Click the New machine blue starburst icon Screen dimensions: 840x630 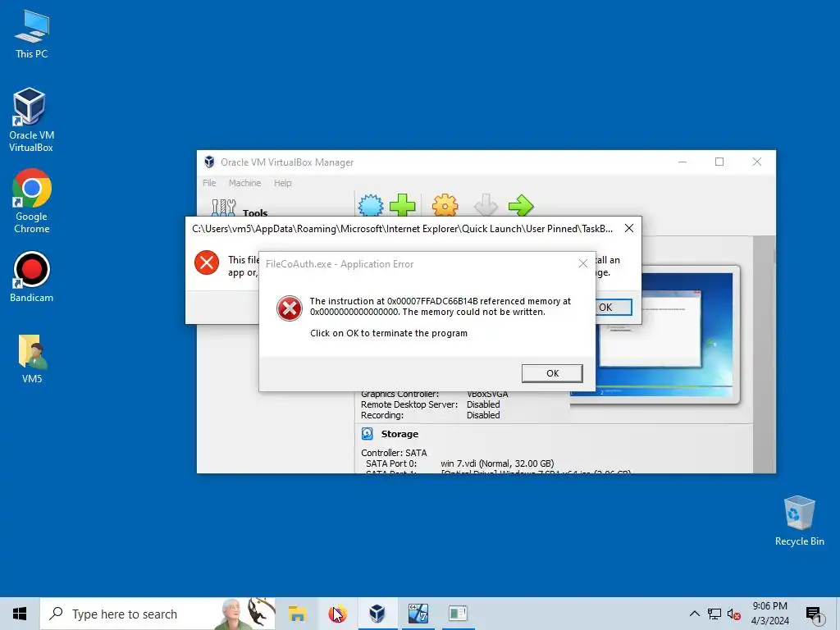pyautogui.click(x=371, y=205)
